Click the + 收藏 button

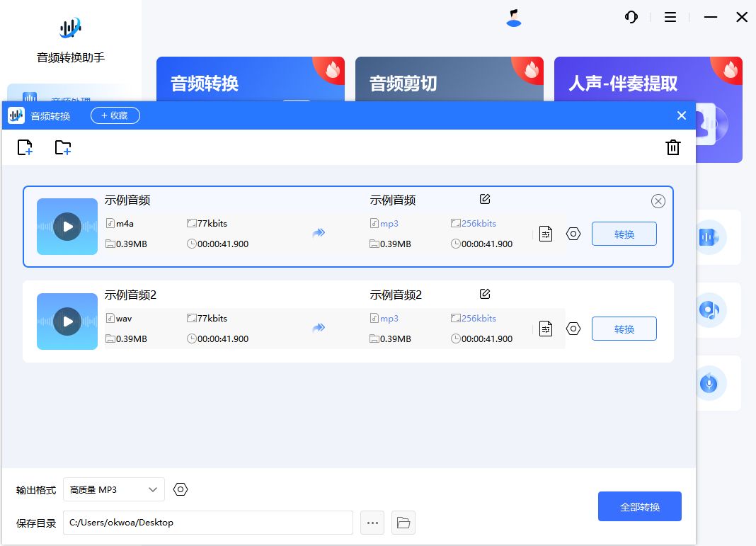[115, 115]
